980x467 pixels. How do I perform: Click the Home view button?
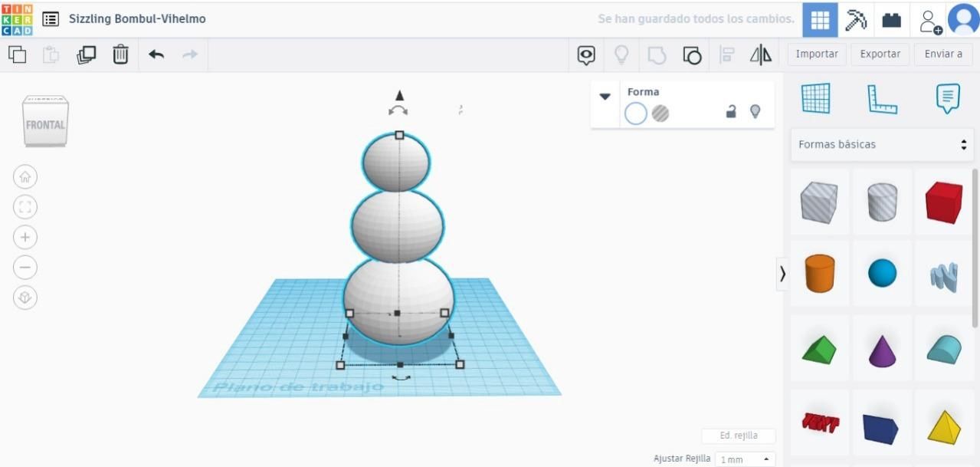[x=25, y=177]
